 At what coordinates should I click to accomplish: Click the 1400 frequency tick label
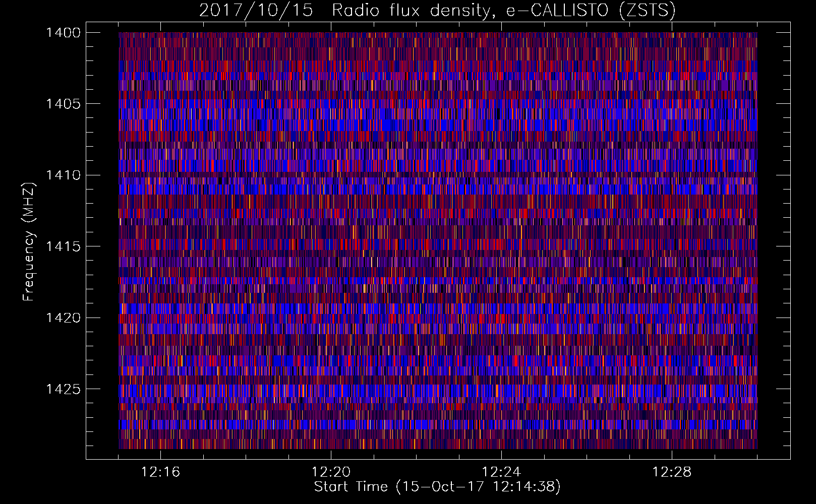(63, 33)
